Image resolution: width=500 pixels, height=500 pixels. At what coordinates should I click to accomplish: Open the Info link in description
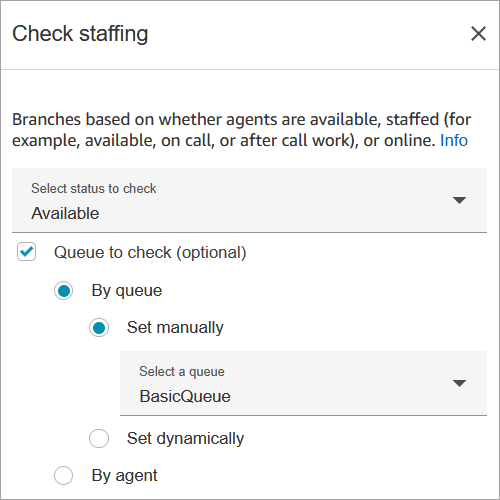(454, 140)
